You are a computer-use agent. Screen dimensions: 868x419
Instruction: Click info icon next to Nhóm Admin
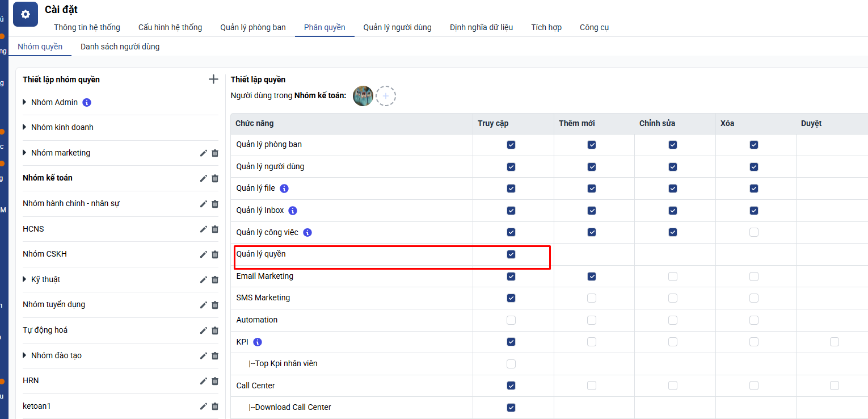tap(87, 103)
